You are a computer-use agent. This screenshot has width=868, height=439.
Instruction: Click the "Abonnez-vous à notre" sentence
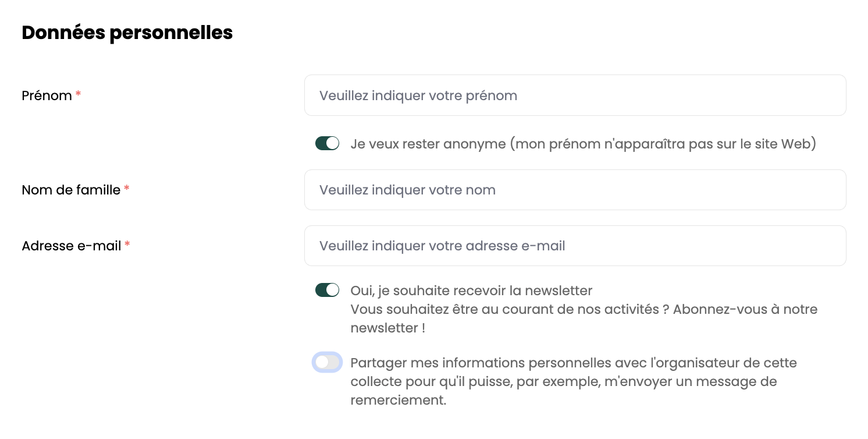coord(745,309)
